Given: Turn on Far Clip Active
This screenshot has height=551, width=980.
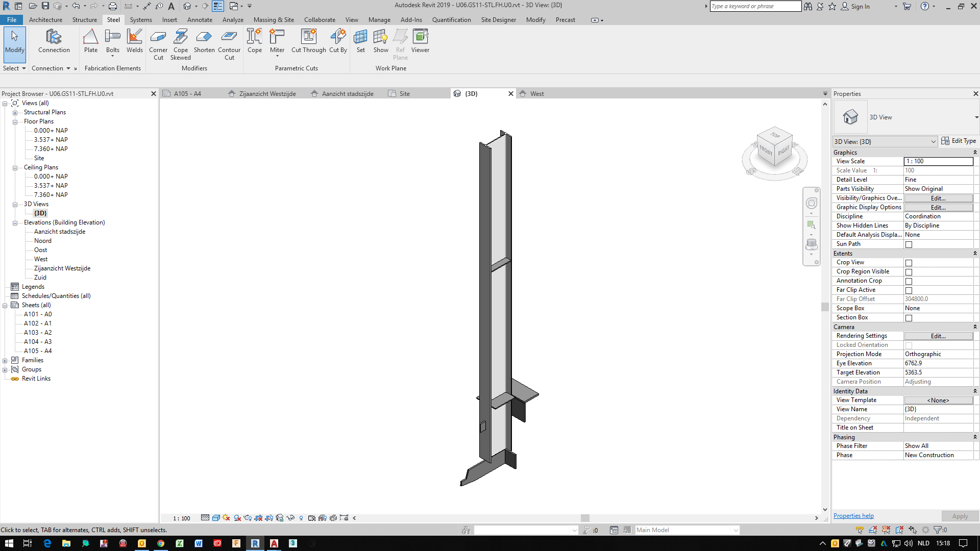Looking at the screenshot, I should click(909, 290).
